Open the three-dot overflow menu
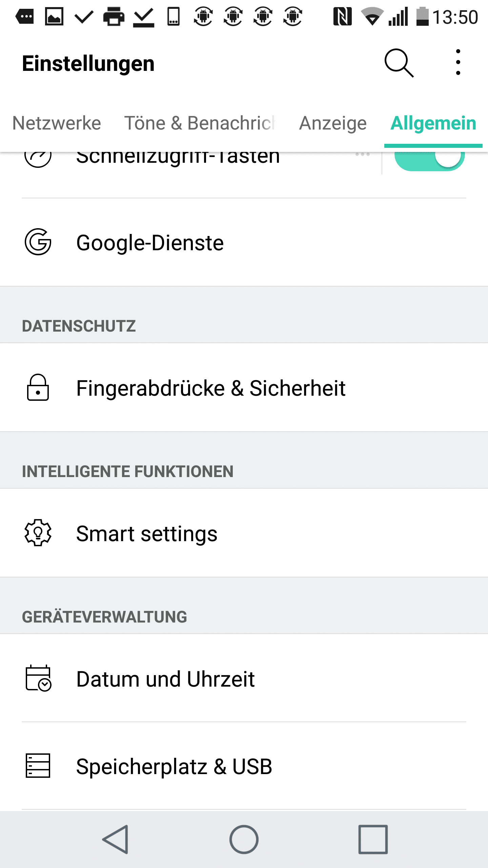The image size is (488, 868). [458, 62]
